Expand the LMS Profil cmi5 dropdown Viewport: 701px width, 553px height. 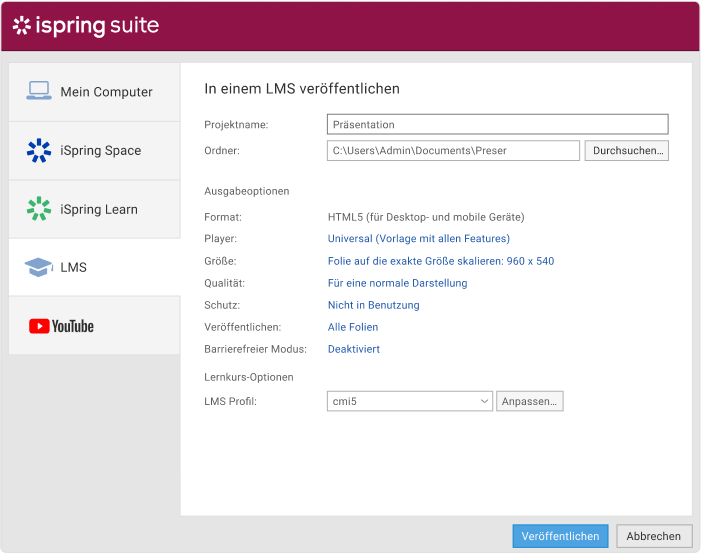(410, 401)
